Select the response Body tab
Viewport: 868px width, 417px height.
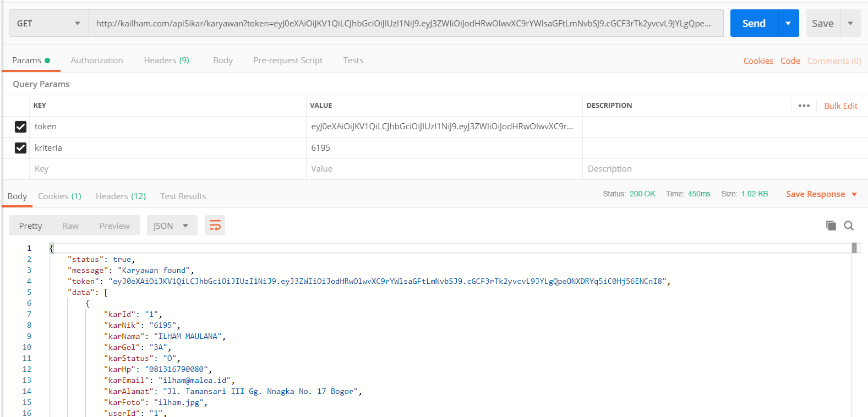click(17, 196)
